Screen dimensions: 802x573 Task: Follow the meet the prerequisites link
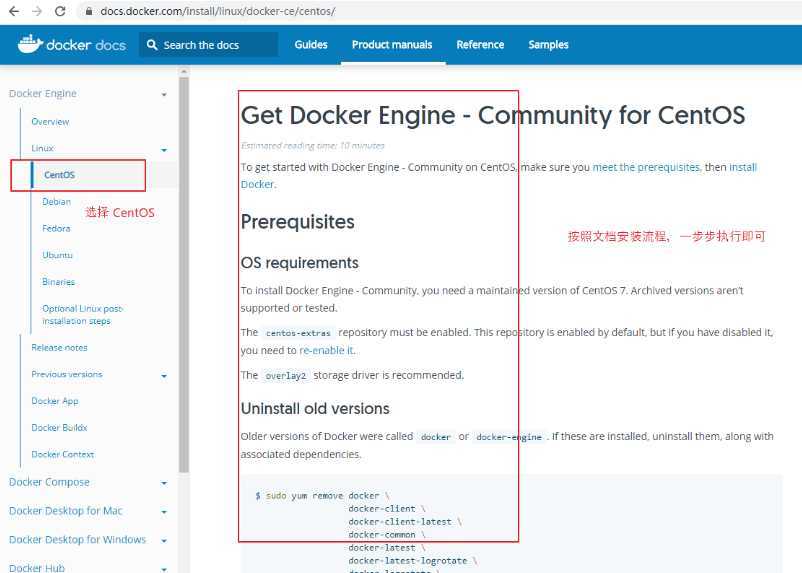click(646, 167)
